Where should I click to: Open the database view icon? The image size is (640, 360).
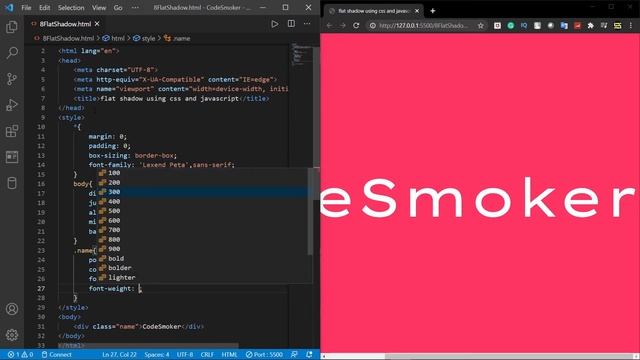click(x=12, y=183)
